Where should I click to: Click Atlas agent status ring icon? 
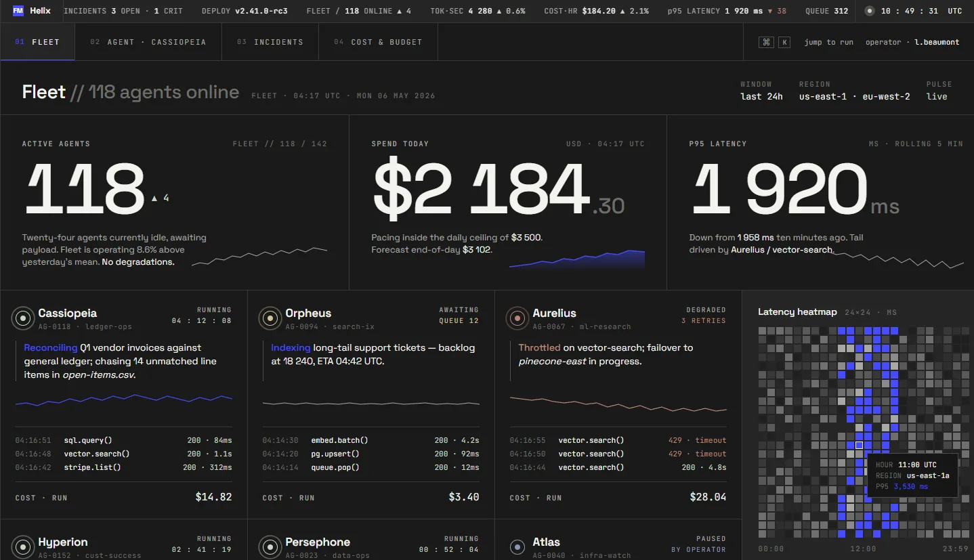pos(517,546)
